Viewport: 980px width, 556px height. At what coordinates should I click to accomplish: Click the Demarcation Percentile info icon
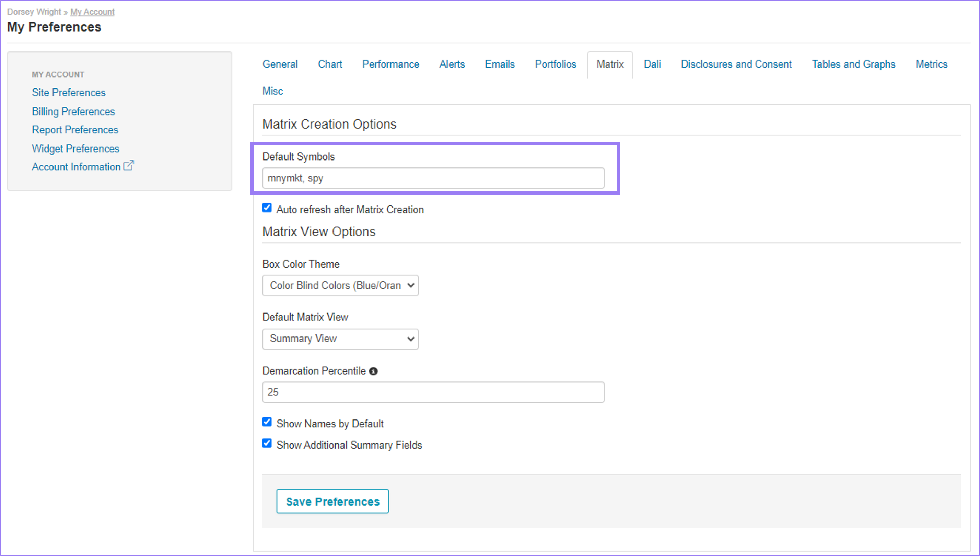[374, 371]
